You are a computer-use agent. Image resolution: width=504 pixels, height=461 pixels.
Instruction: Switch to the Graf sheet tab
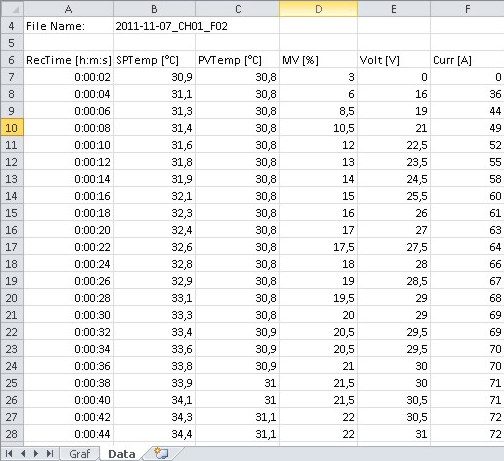point(80,454)
